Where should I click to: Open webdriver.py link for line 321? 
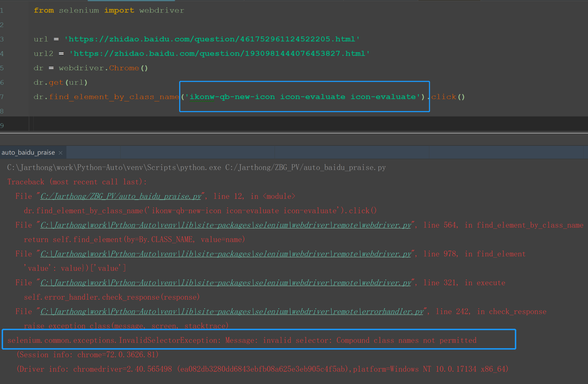coord(226,283)
